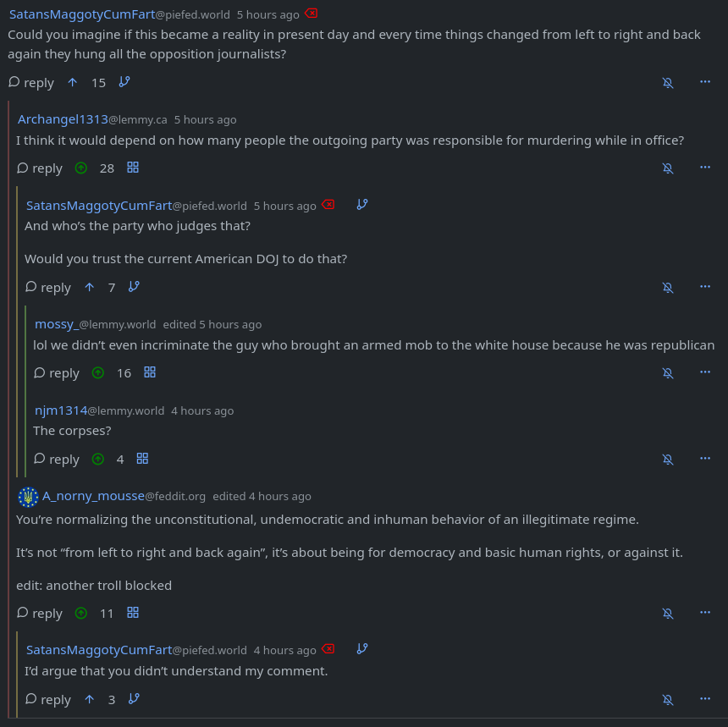The height and width of the screenshot is (727, 728).
Task: Click the grid icon on Archangel1313's comment
Action: [133, 168]
